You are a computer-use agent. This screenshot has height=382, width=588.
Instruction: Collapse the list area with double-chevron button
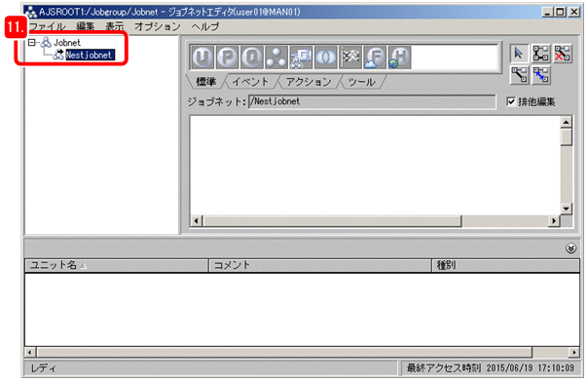click(x=570, y=248)
